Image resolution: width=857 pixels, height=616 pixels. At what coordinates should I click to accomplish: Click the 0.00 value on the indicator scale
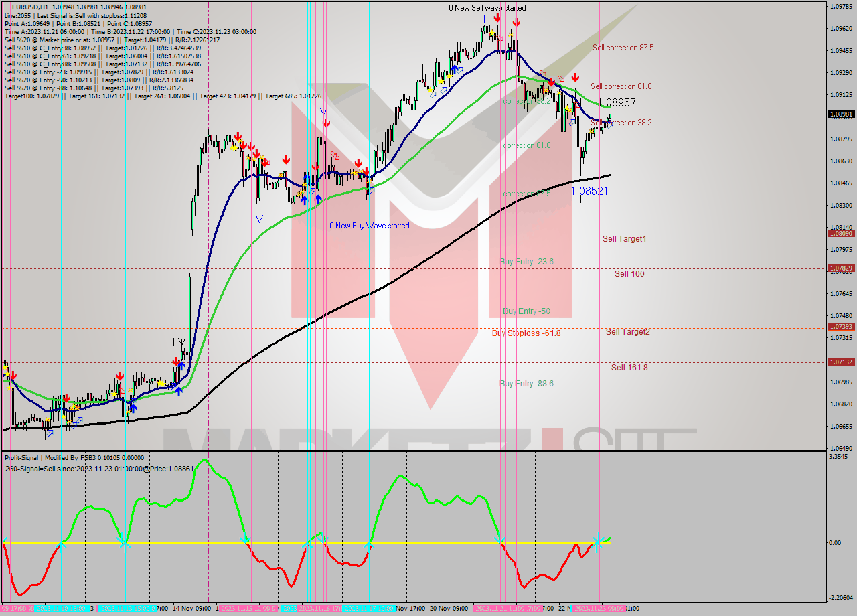[836, 542]
